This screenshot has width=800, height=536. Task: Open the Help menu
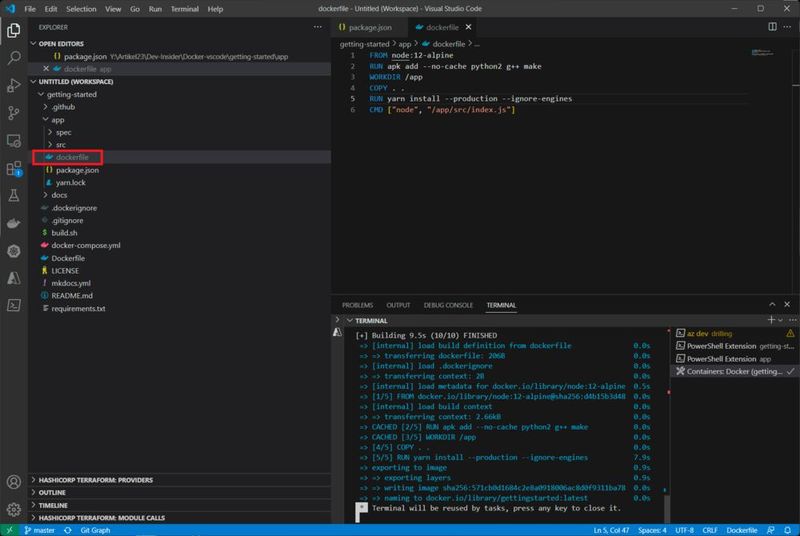[215, 9]
